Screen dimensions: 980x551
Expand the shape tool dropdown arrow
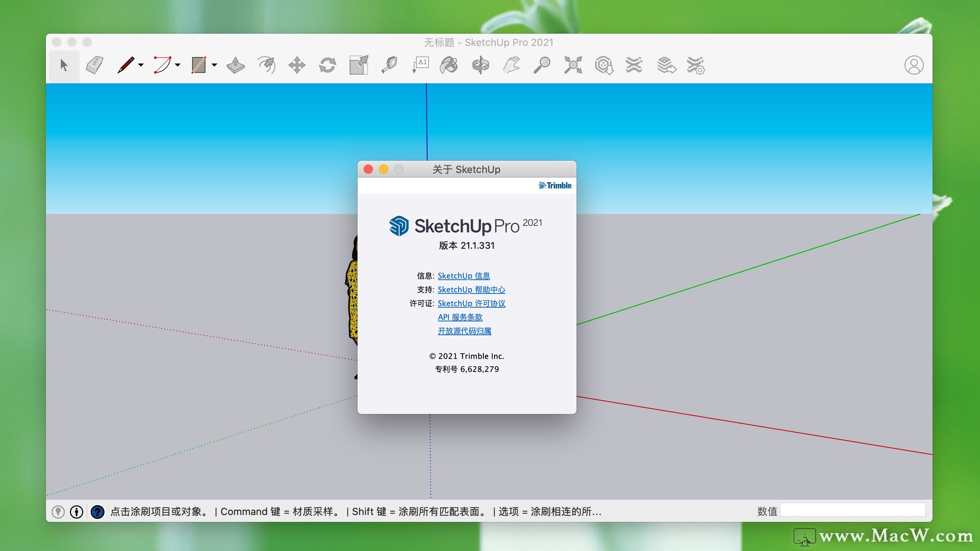[x=214, y=65]
